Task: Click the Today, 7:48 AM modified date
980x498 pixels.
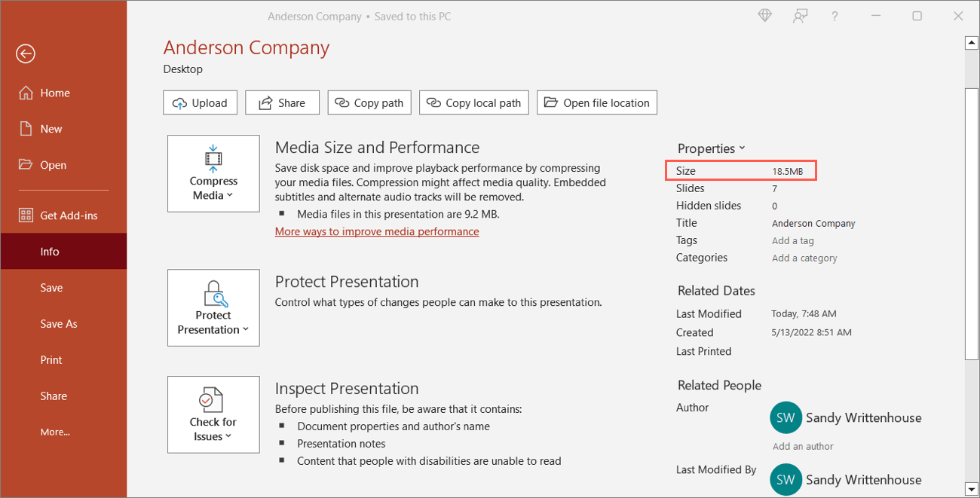Action: (x=804, y=314)
